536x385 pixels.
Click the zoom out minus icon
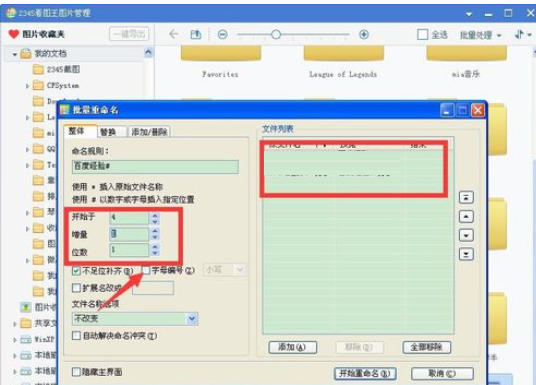click(x=223, y=35)
